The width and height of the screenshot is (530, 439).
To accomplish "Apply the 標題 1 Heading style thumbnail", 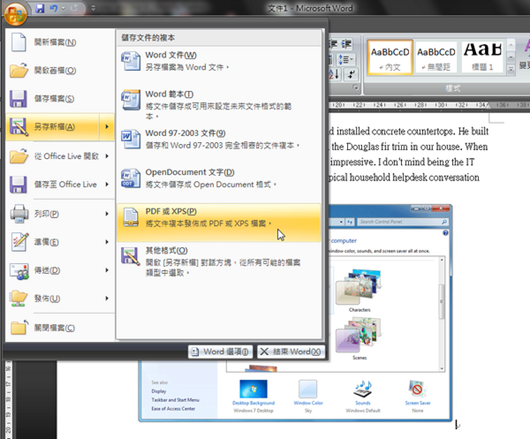I will click(483, 57).
